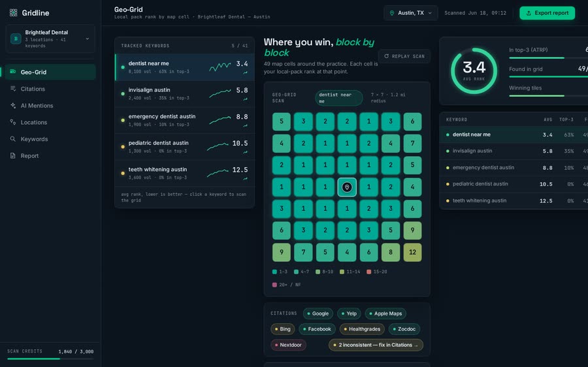Click the Geo-Grid sidebar icon
The width and height of the screenshot is (588, 367).
(x=13, y=72)
